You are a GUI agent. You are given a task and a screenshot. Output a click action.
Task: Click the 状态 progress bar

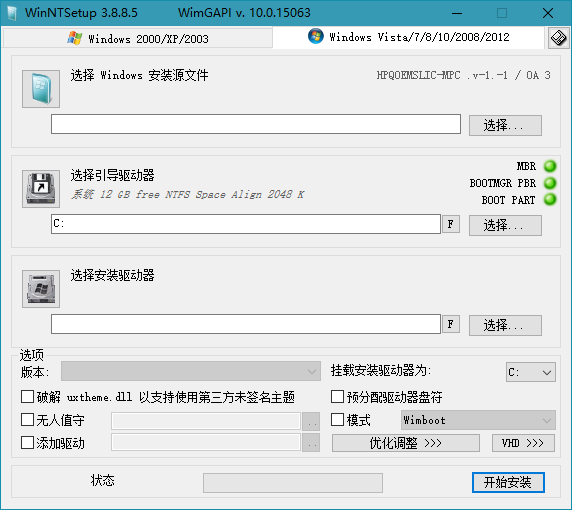[x=293, y=483]
